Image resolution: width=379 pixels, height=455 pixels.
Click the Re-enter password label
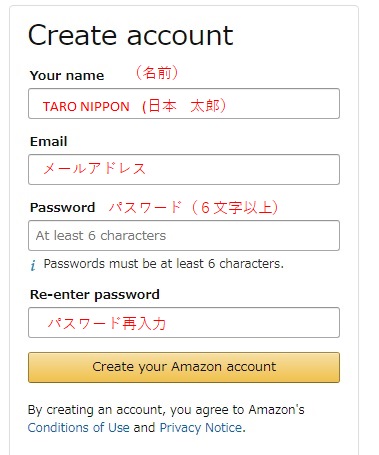click(x=95, y=295)
